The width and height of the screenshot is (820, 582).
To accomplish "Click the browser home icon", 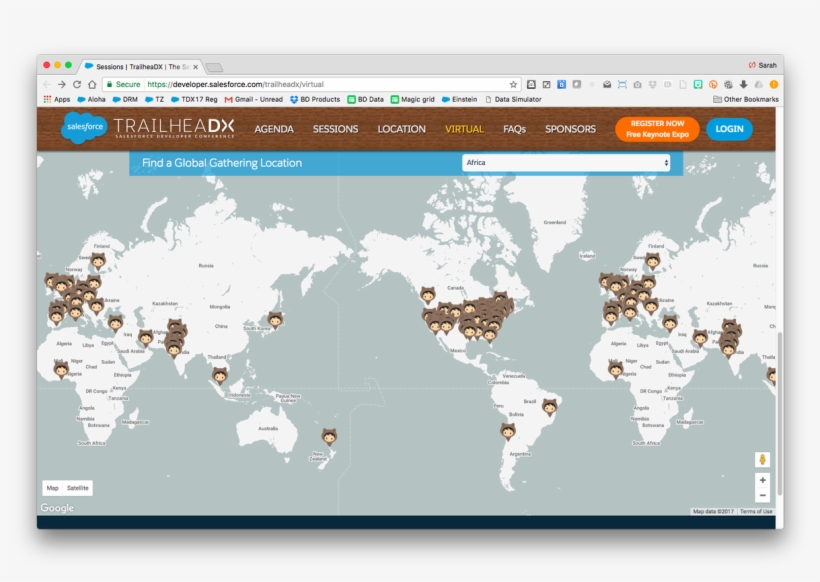I will pos(92,85).
